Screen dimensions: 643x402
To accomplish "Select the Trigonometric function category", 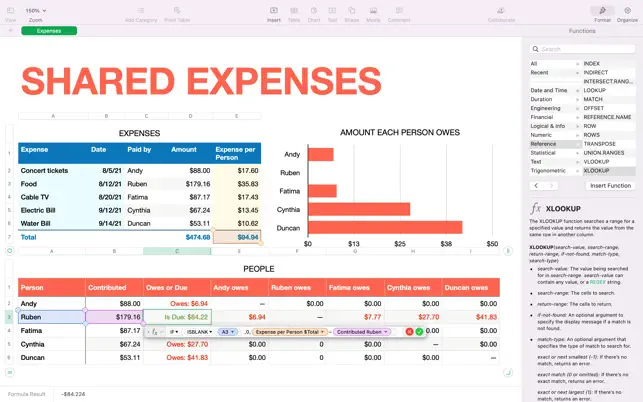I will [555, 171].
